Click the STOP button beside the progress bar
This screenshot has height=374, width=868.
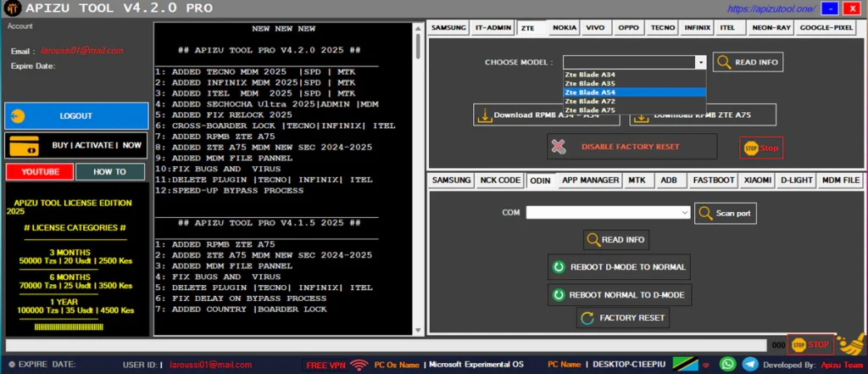pyautogui.click(x=810, y=344)
